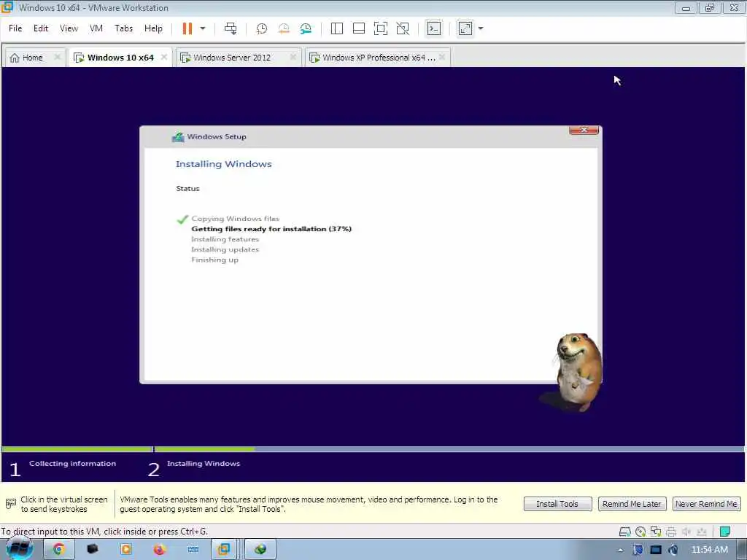Click the Installing Windows progress bar
This screenshot has height=560, width=747.
(x=449, y=449)
